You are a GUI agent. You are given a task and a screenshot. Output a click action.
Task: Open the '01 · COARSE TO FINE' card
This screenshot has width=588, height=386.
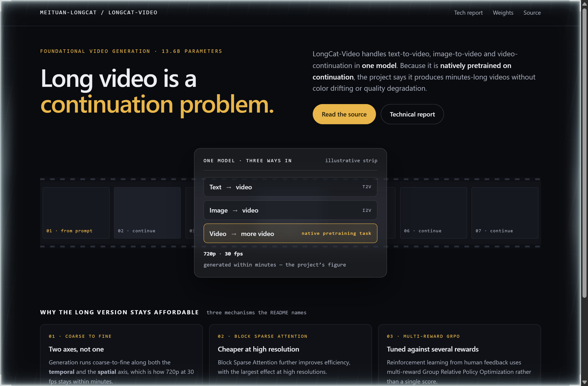coord(121,355)
